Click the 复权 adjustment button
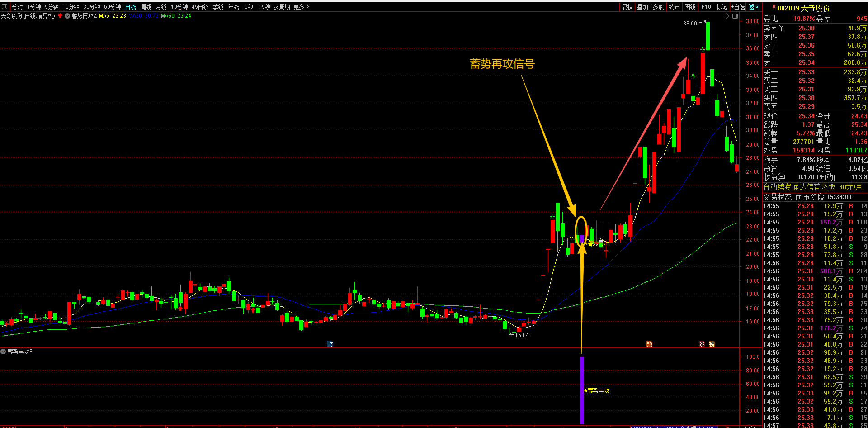This screenshot has width=868, height=428. point(627,7)
